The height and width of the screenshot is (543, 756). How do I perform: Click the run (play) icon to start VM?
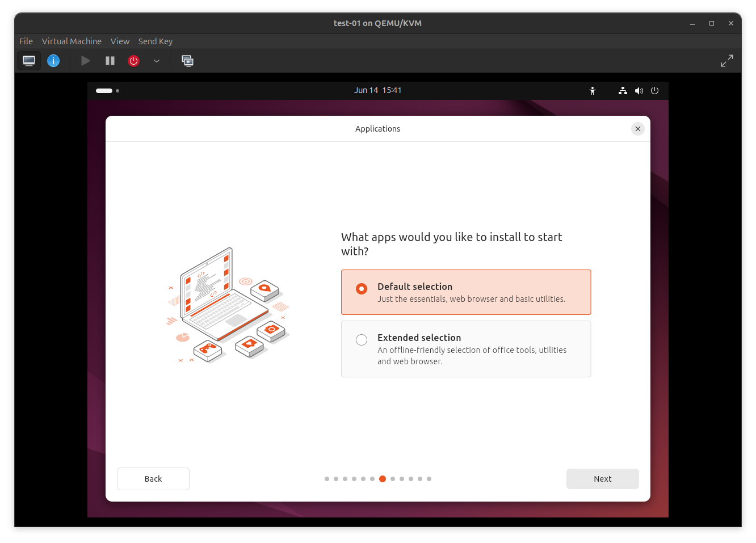point(85,61)
